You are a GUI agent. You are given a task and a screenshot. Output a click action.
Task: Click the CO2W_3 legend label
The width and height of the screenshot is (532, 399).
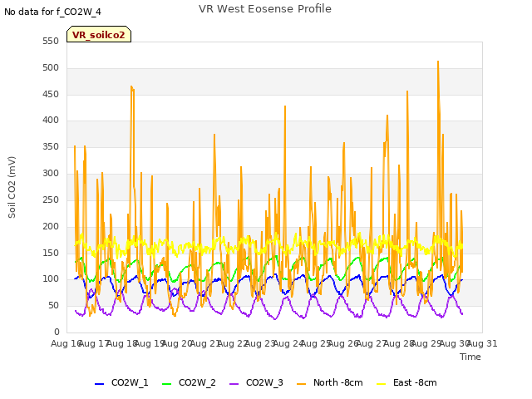point(264,382)
